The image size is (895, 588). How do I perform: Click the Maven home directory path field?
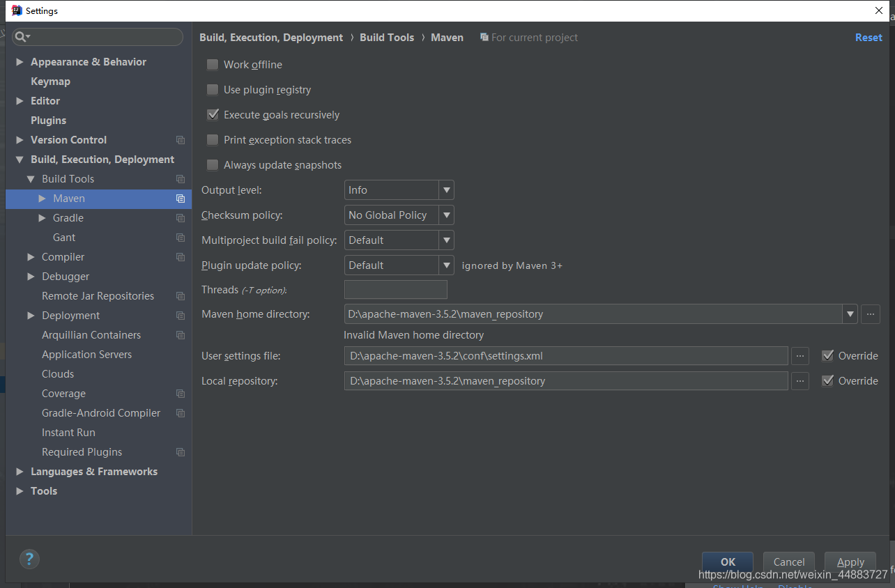pos(593,314)
